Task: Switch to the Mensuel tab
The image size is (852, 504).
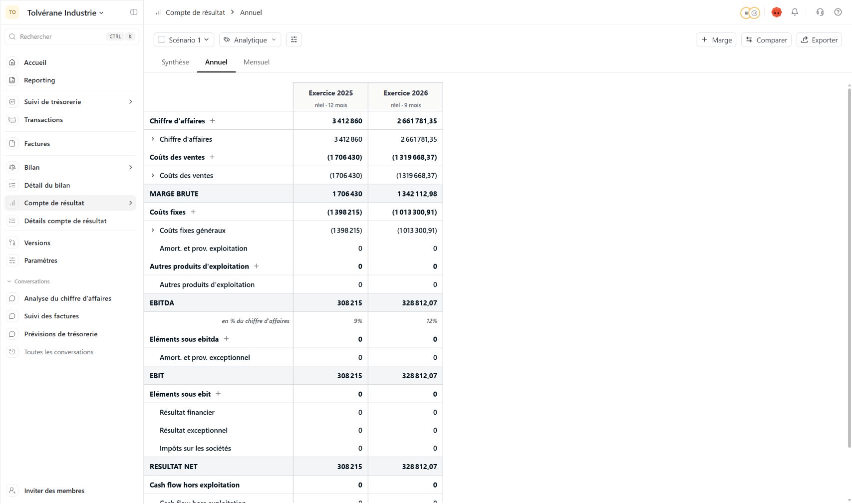Action: coord(257,62)
